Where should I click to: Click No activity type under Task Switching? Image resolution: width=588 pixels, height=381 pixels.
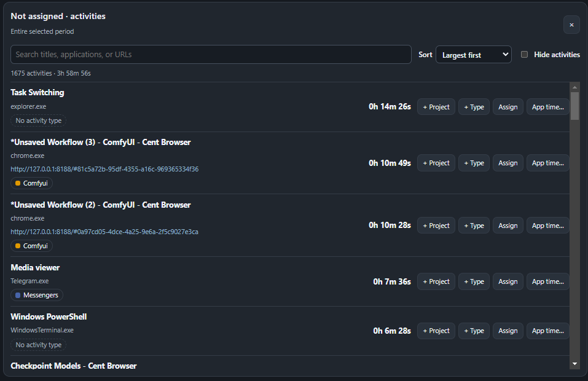click(38, 120)
